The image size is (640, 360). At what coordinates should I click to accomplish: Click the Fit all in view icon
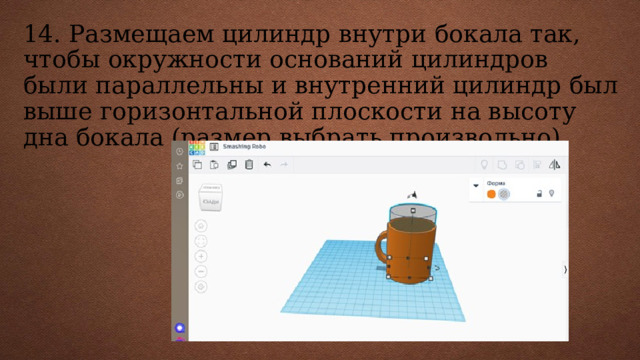pyautogui.click(x=201, y=241)
